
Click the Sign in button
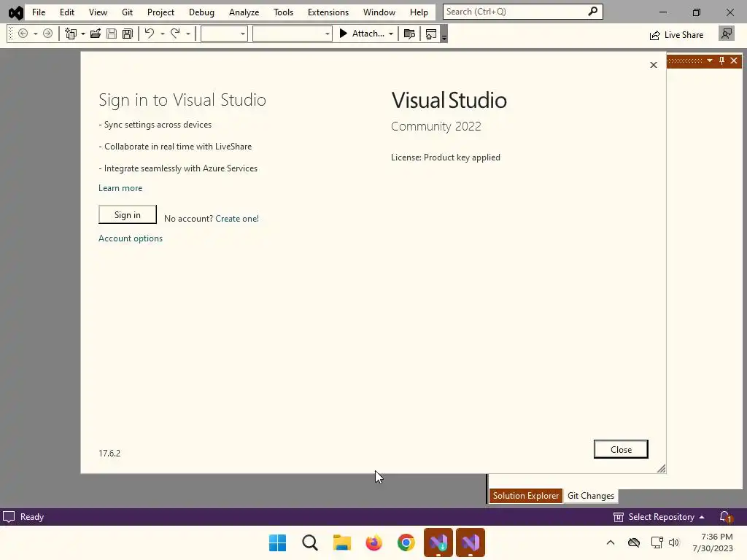(x=127, y=215)
